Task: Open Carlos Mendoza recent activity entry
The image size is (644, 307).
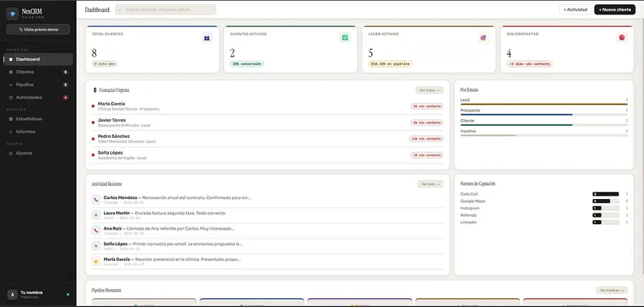Action: pyautogui.click(x=267, y=200)
